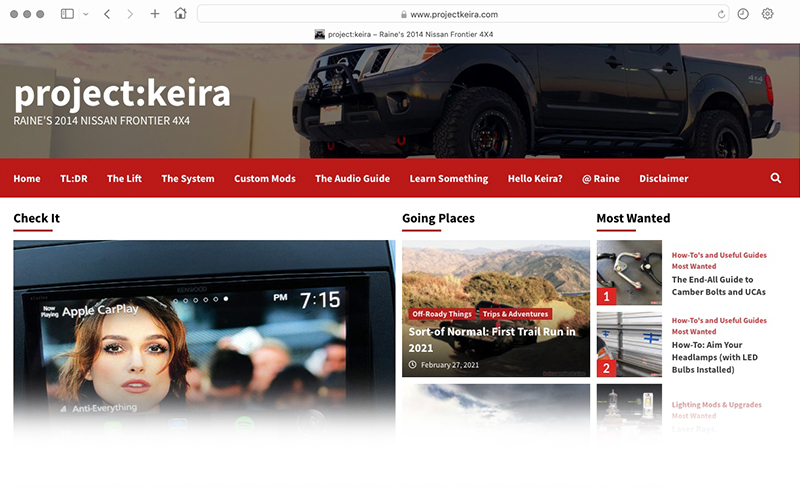Click How-To's and Useful Guides above Camber Bolts
The width and height of the screenshot is (800, 489).
719,255
